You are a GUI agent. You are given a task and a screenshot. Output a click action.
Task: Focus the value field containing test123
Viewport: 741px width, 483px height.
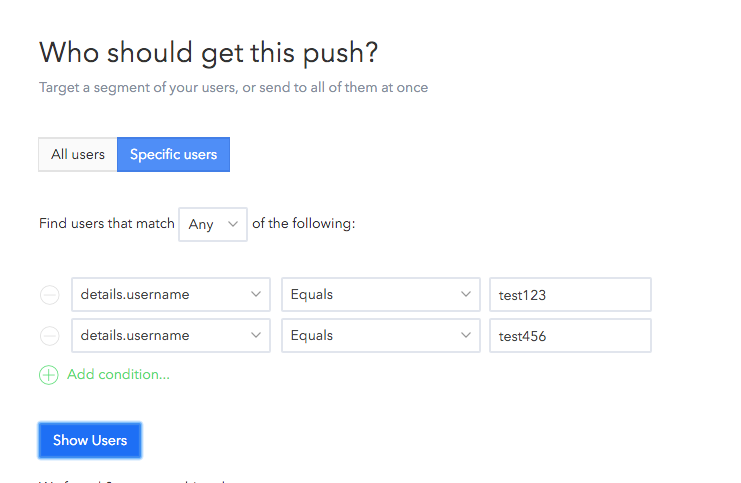click(x=570, y=295)
